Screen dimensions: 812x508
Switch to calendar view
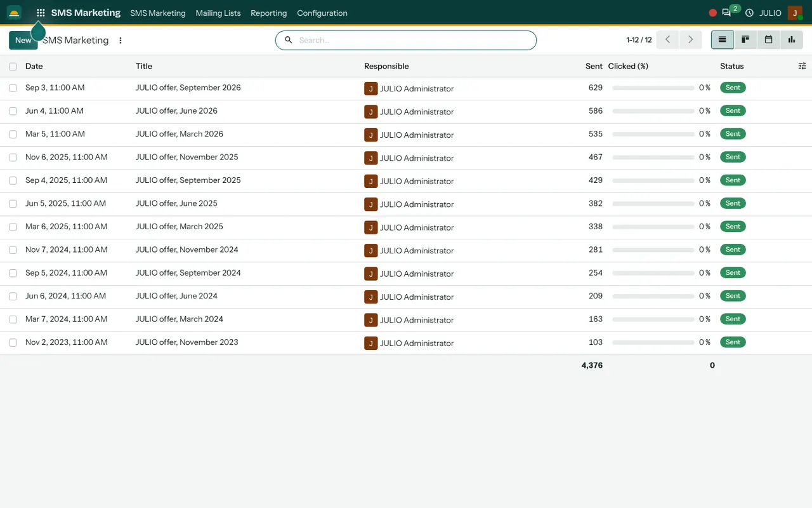coord(768,39)
